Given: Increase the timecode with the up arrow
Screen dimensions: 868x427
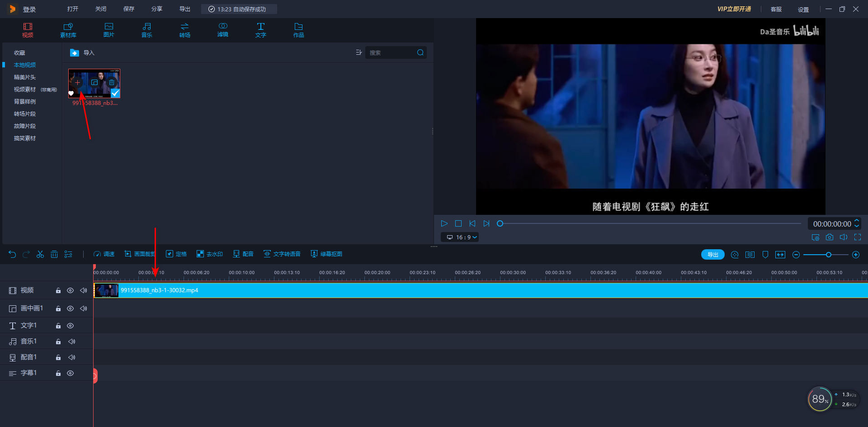Looking at the screenshot, I should click(857, 221).
